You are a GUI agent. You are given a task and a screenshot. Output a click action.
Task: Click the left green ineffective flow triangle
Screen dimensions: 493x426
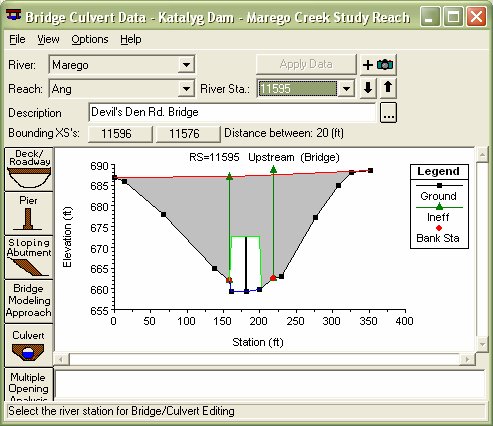point(229,176)
